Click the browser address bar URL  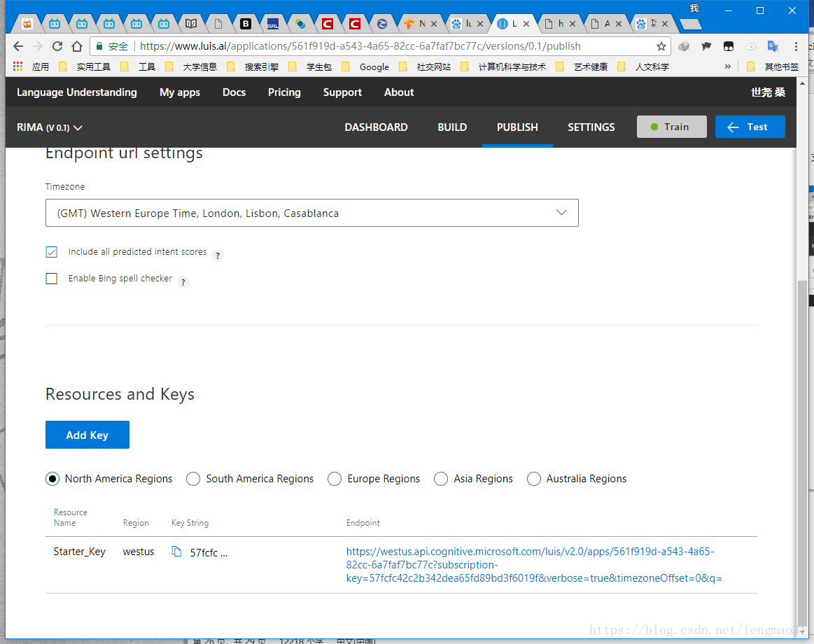click(x=360, y=46)
